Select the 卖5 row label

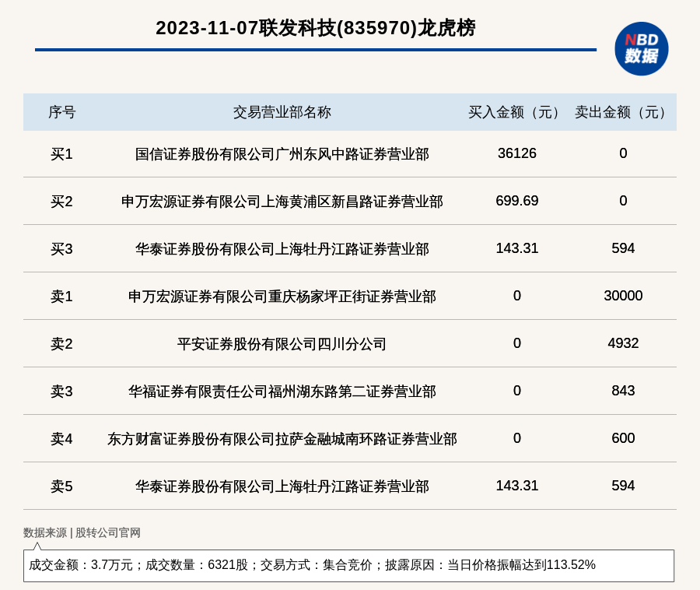tap(61, 486)
